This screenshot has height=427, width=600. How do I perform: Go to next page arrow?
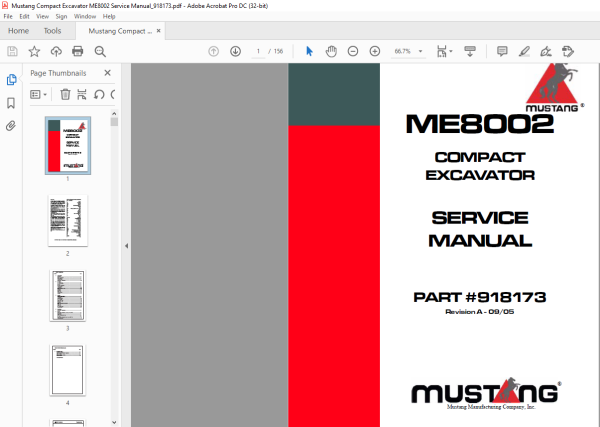[x=235, y=51]
